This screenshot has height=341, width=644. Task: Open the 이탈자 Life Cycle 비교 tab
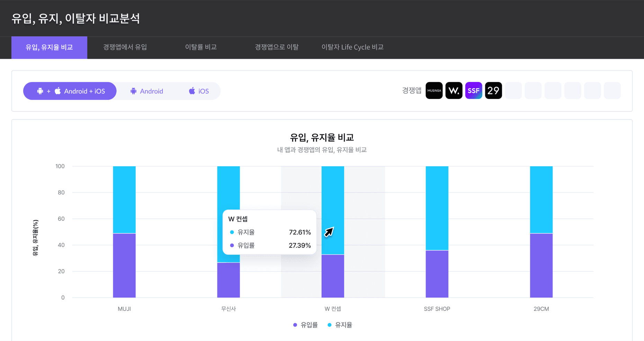tap(352, 47)
